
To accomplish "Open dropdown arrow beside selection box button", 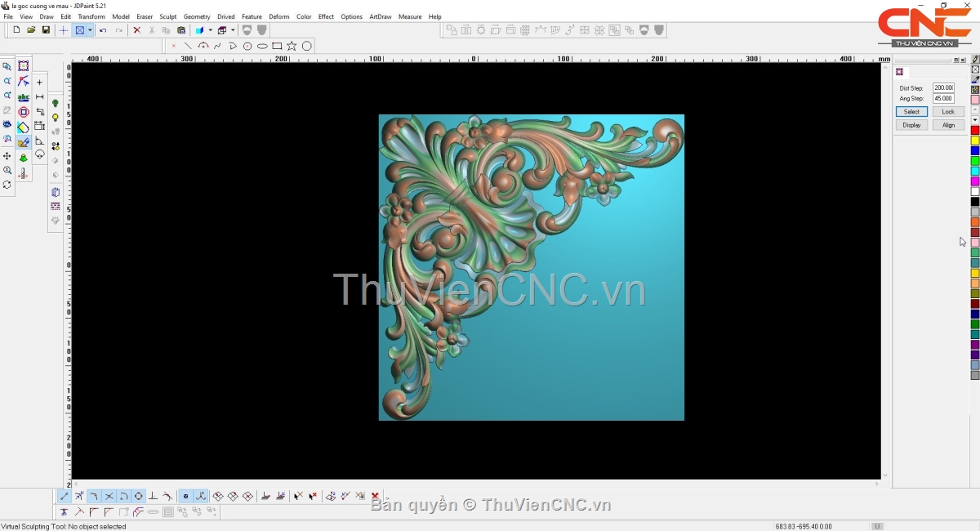I will coord(90,30).
